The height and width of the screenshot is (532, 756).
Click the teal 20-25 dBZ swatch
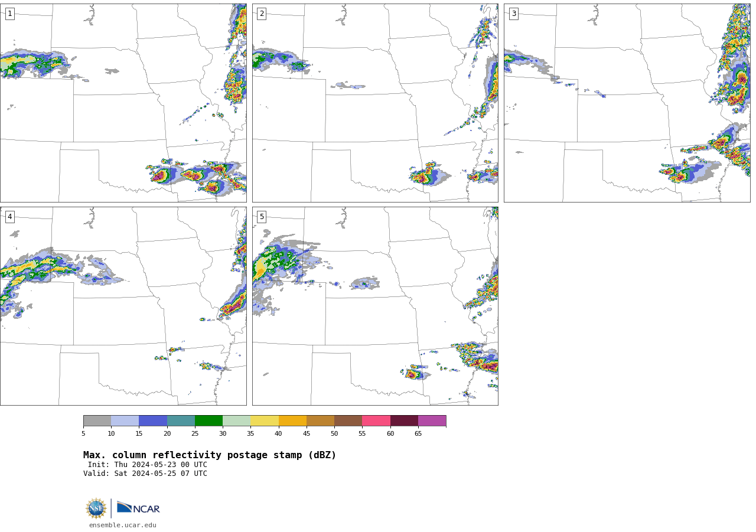(x=181, y=420)
